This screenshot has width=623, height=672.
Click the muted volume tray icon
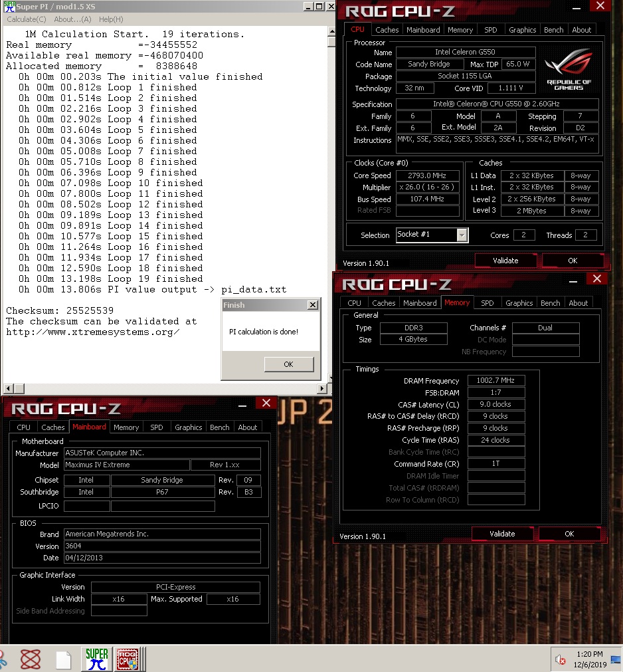pyautogui.click(x=560, y=659)
